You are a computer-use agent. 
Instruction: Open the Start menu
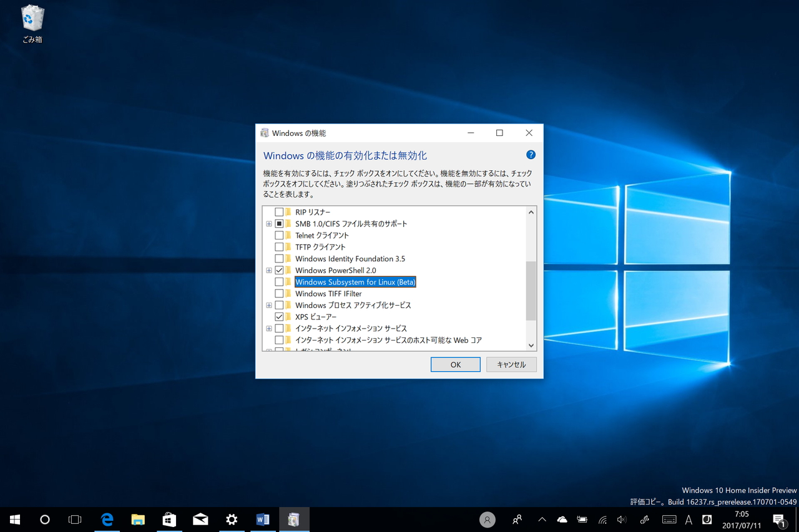click(x=14, y=519)
